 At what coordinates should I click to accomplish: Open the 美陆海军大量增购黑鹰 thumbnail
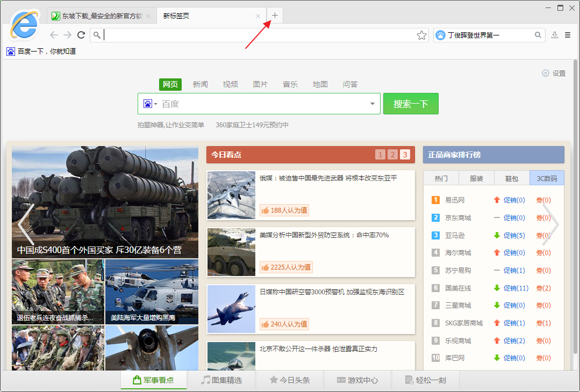coord(152,292)
